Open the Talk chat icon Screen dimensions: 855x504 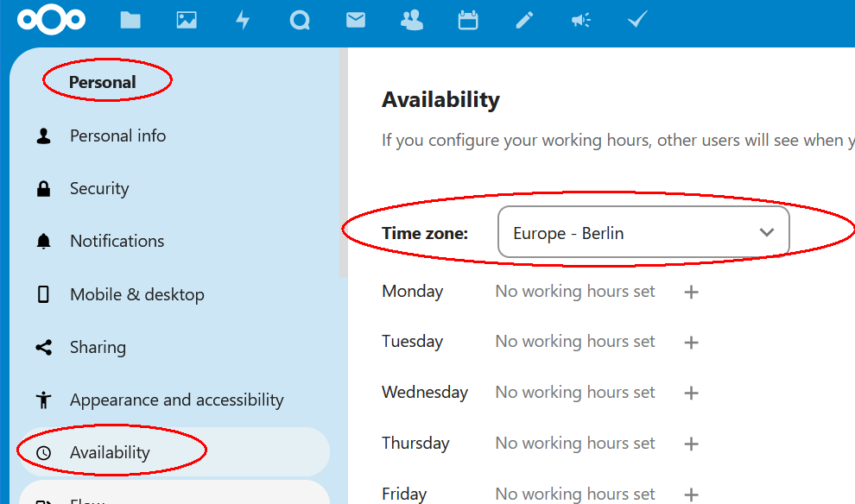tap(300, 21)
